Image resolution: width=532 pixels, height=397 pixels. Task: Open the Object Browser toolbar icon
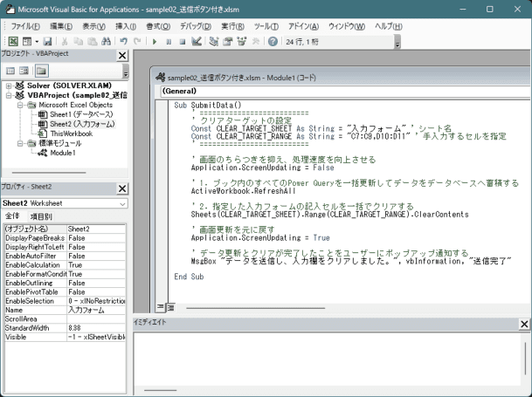click(242, 41)
